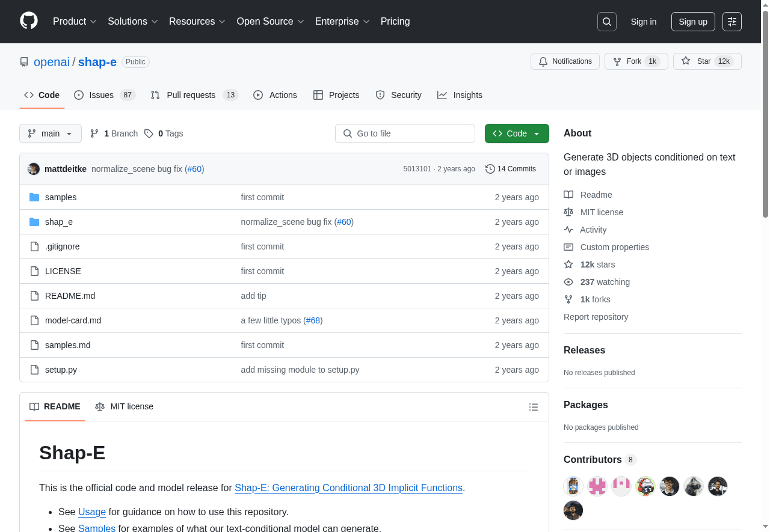Click the appearance settings icon in header
Image resolution: width=770 pixels, height=532 pixels.
point(732,22)
